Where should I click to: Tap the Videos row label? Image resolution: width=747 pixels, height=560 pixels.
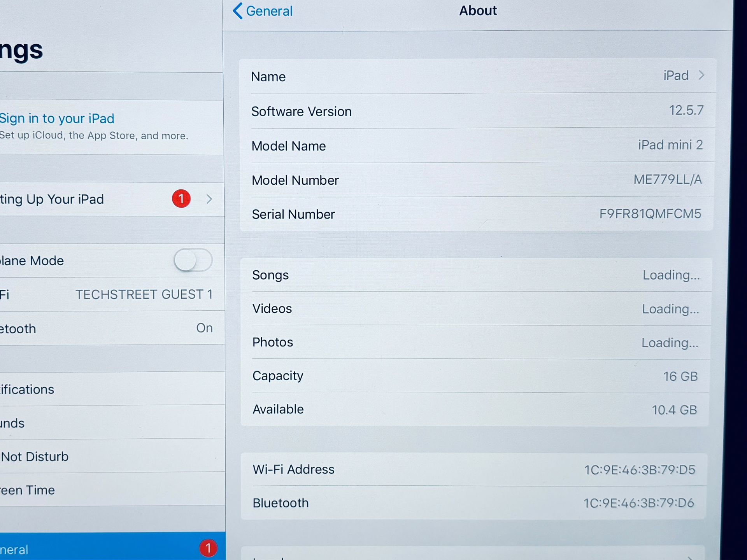[x=272, y=308]
